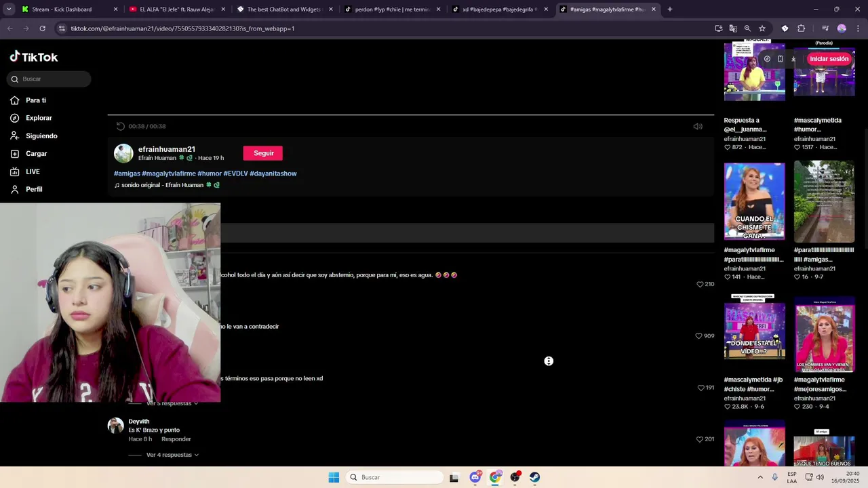Open the tab search dropdown arrow
868x488 pixels.
point(8,9)
